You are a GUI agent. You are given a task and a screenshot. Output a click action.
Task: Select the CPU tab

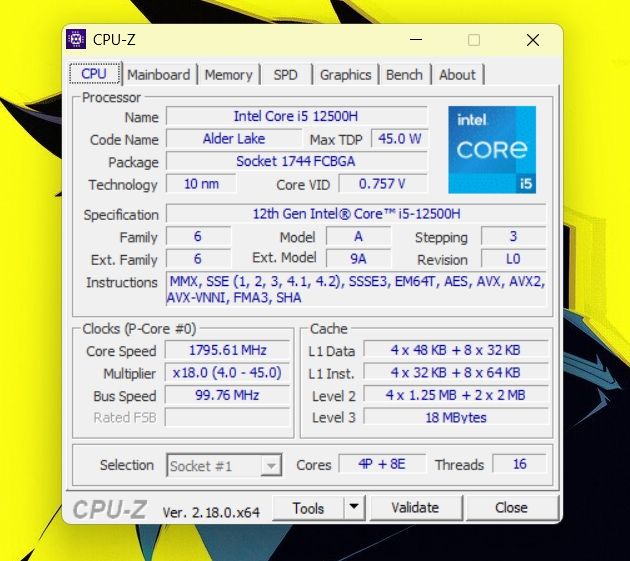[x=94, y=74]
